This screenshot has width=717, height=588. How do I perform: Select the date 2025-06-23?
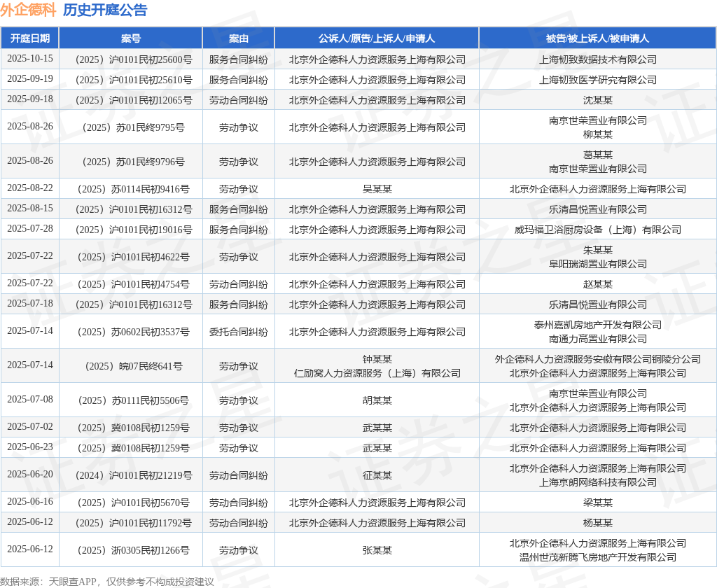[x=29, y=447]
